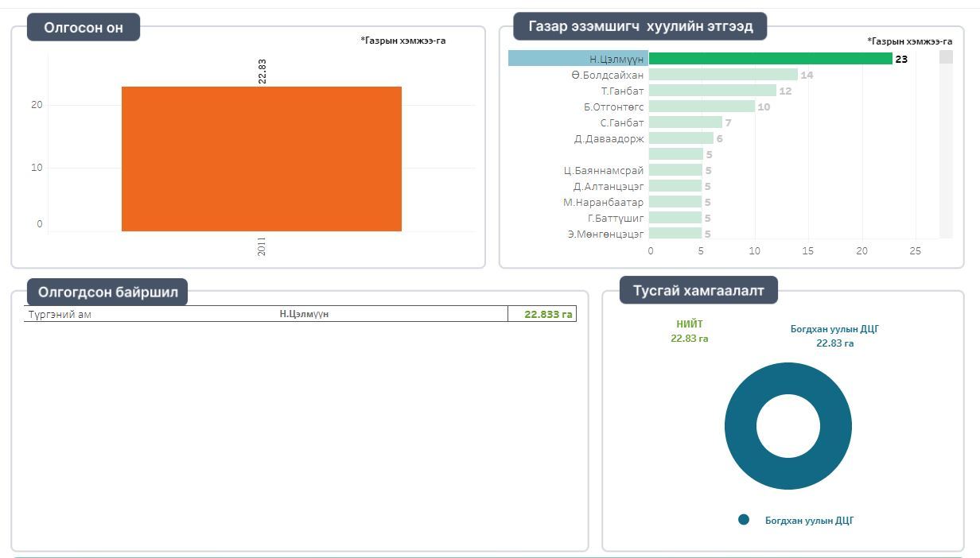The width and height of the screenshot is (980, 558).
Task: Select the Д.Даваадорж bar
Action: [680, 138]
